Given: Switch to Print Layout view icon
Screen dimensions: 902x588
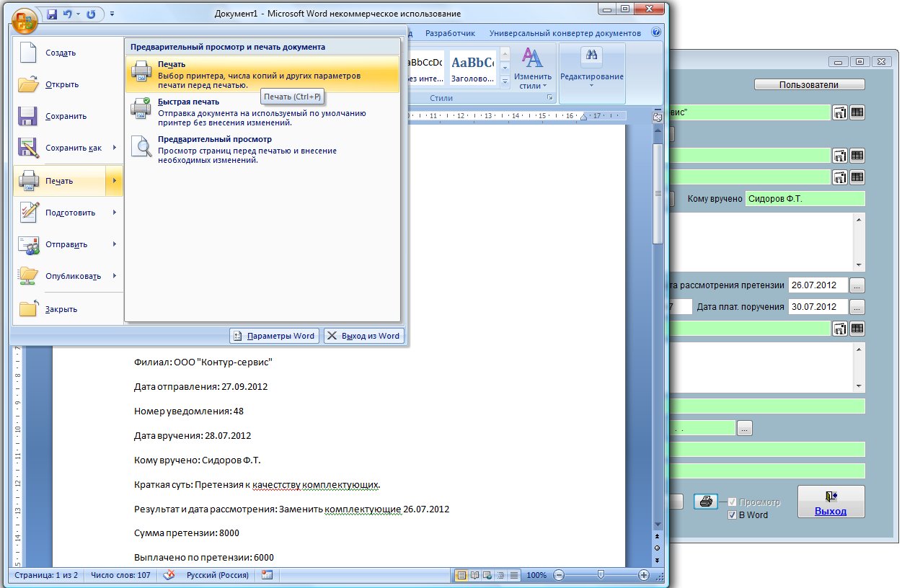Looking at the screenshot, I should click(461, 575).
